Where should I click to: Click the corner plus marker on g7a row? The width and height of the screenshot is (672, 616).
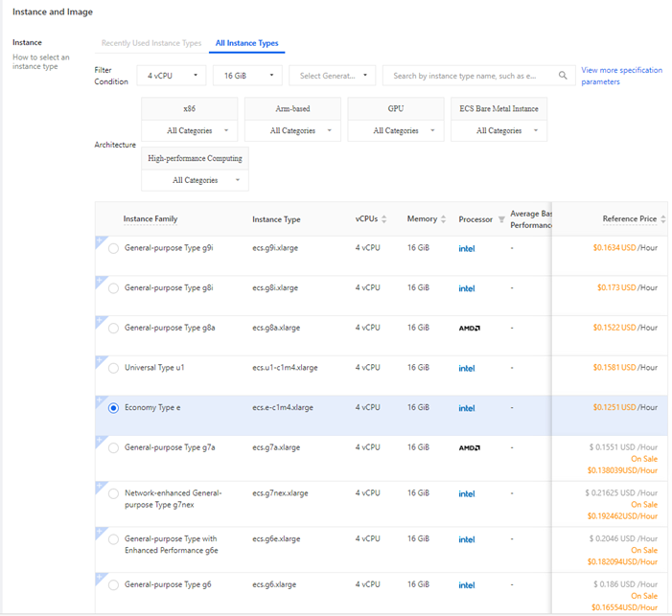coord(100,440)
